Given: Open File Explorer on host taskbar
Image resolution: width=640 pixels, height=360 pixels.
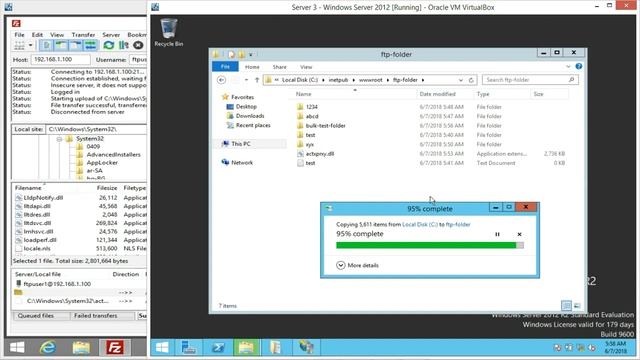Looking at the screenshot, I should click(x=81, y=347).
